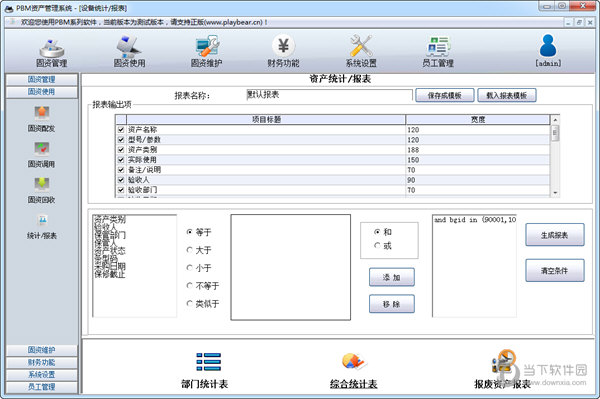Uncheck the 资产名称 checkbox
The height and width of the screenshot is (399, 600).
[121, 130]
